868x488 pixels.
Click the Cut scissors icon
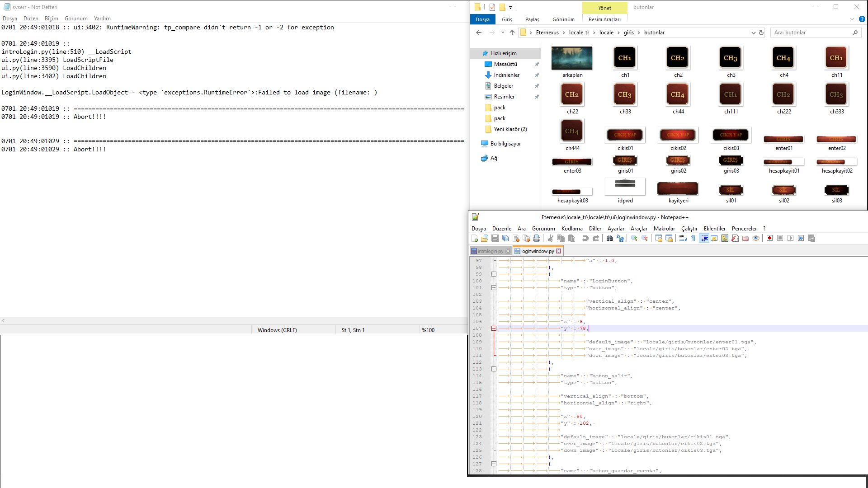550,238
